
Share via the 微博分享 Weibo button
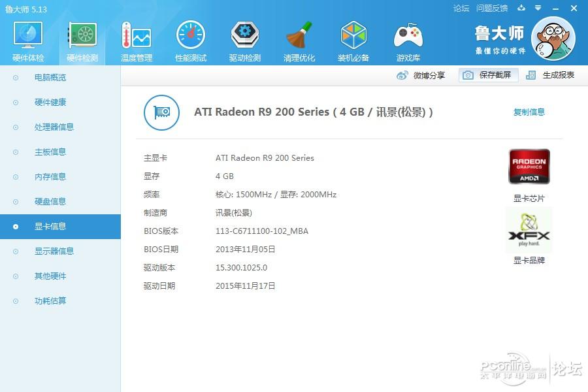[420, 75]
